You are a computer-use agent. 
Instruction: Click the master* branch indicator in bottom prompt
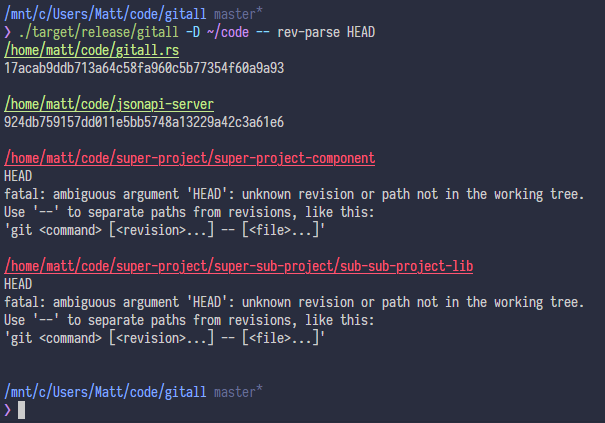point(239,392)
